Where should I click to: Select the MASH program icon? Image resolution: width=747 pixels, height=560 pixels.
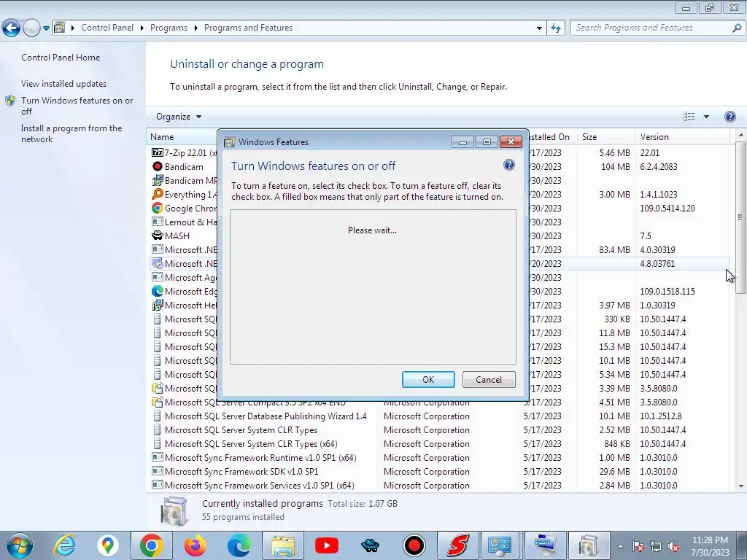coord(158,236)
